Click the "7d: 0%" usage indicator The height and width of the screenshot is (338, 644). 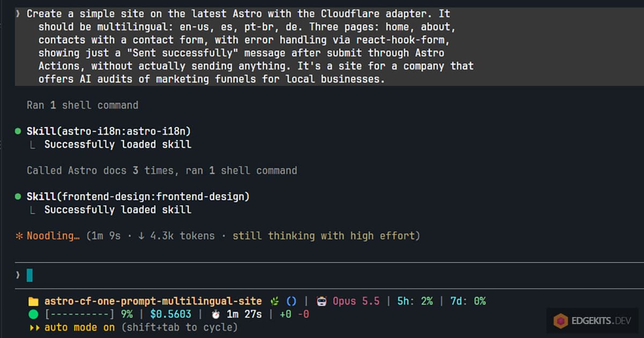(468, 302)
